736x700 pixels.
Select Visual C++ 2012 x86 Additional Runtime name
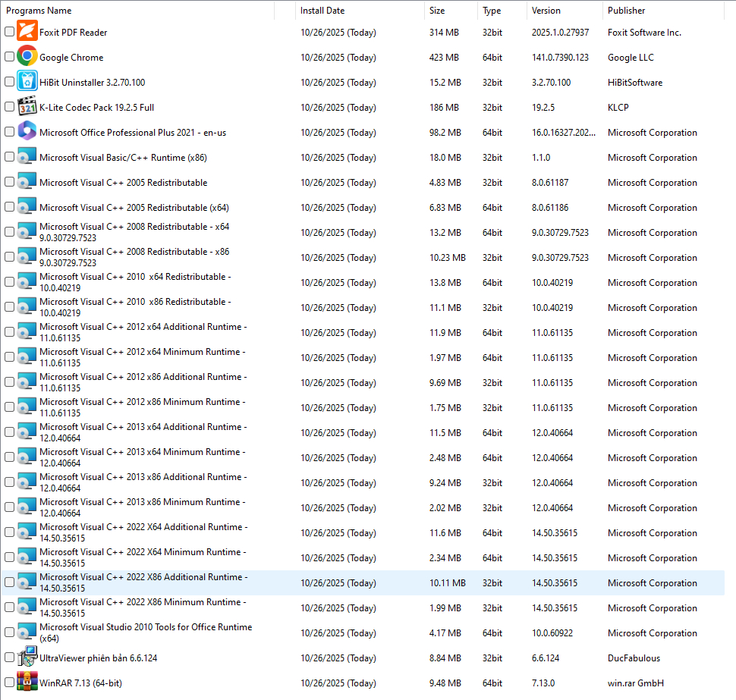pyautogui.click(x=143, y=382)
